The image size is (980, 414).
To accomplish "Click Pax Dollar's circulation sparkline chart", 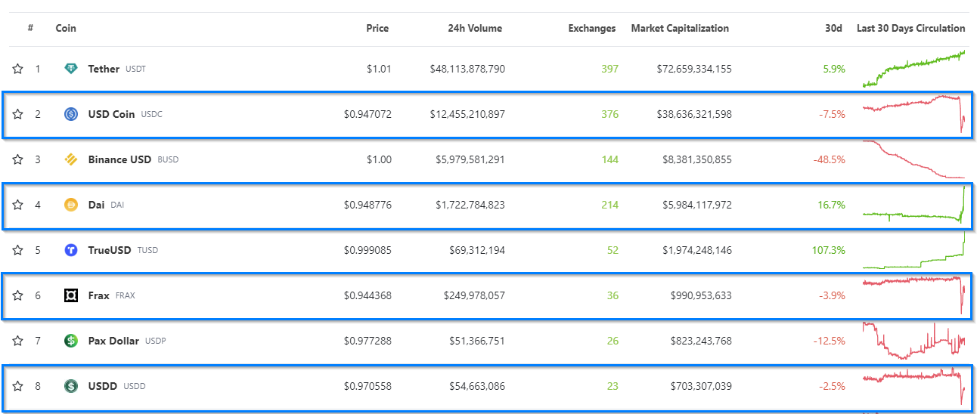I will point(913,341).
